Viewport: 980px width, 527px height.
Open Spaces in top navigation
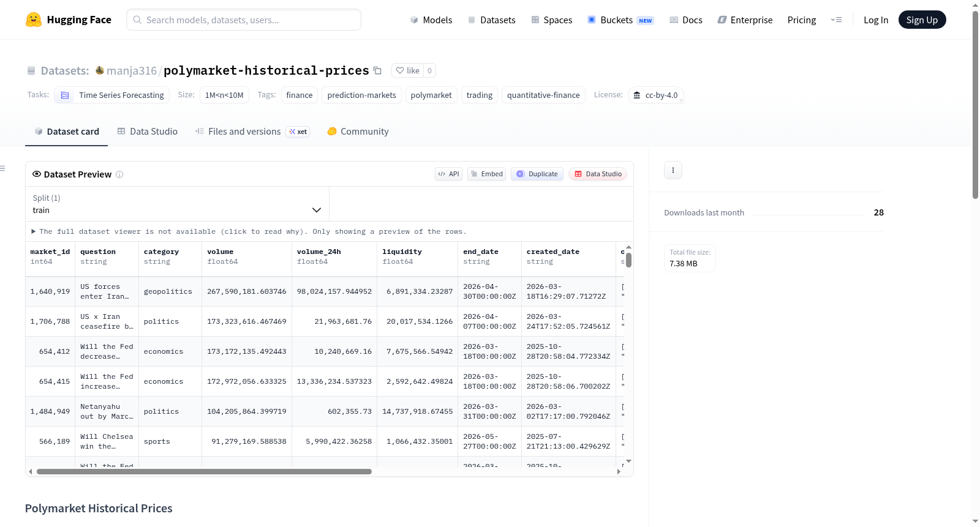pos(551,20)
